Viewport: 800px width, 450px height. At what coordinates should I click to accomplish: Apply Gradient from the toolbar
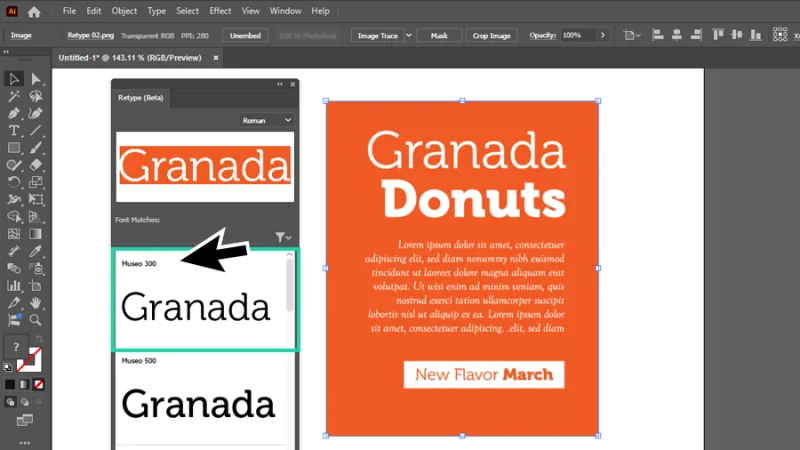(24, 384)
